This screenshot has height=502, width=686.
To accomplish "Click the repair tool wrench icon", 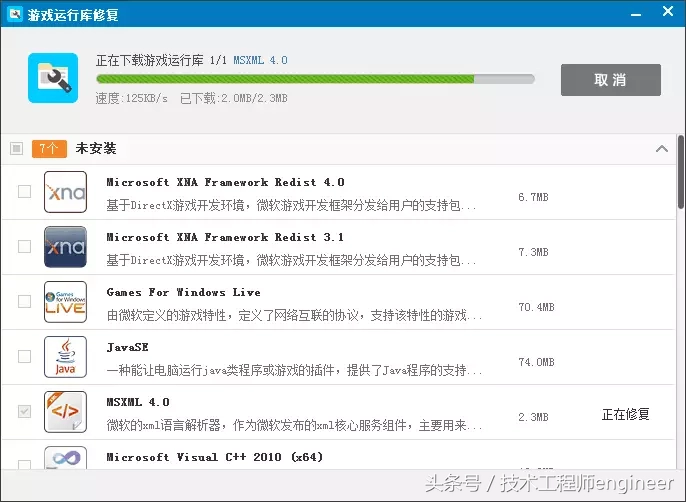I will click(x=53, y=78).
